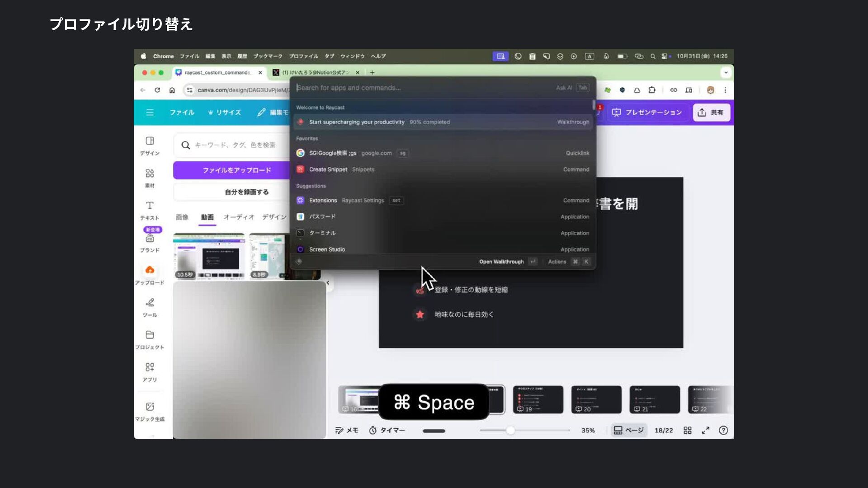Switch to the 画像 tab
The height and width of the screenshot is (488, 868).
pos(182,217)
